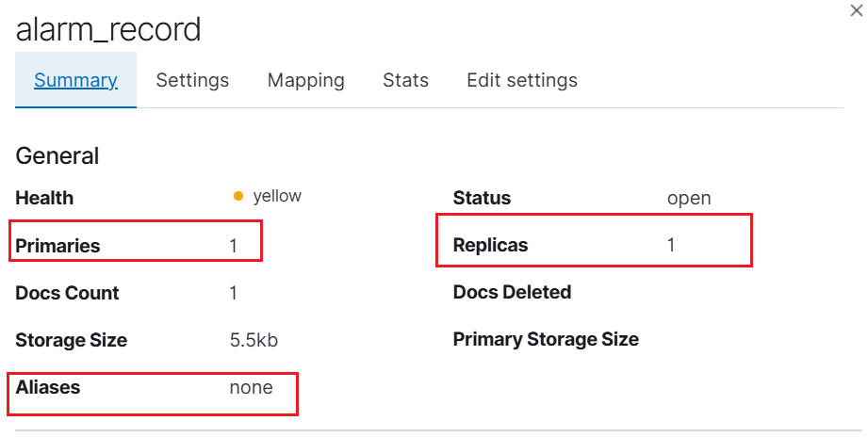Click the Aliases label
Image resolution: width=868 pixels, height=437 pixels.
48,387
